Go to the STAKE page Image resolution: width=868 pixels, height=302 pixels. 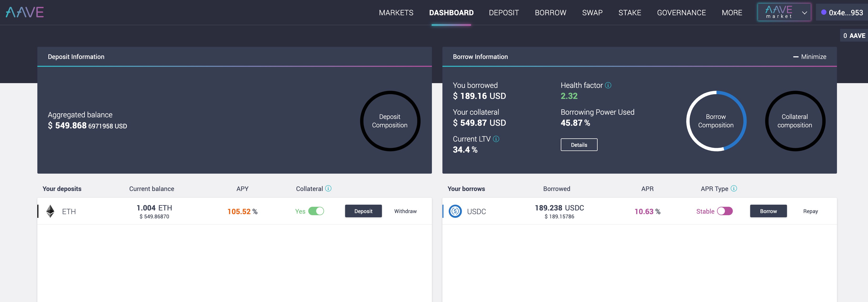point(629,13)
